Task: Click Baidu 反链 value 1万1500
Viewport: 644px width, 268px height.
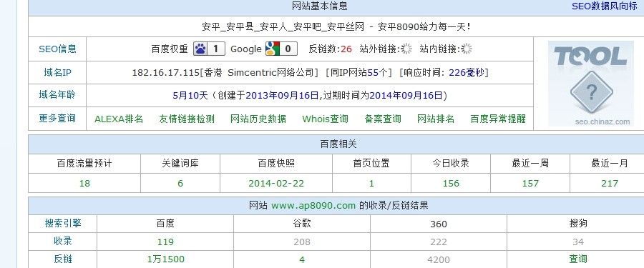Action: [166, 259]
